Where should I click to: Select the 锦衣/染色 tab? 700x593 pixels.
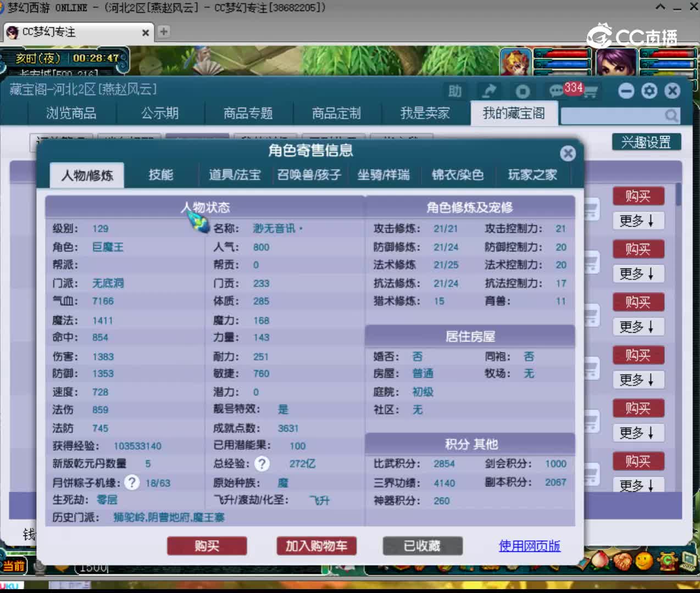(458, 175)
